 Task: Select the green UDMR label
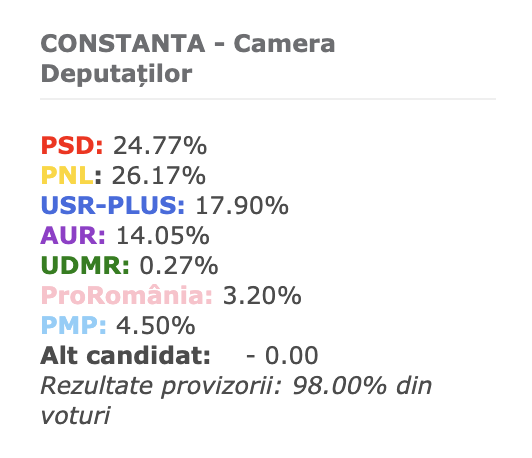click(85, 265)
